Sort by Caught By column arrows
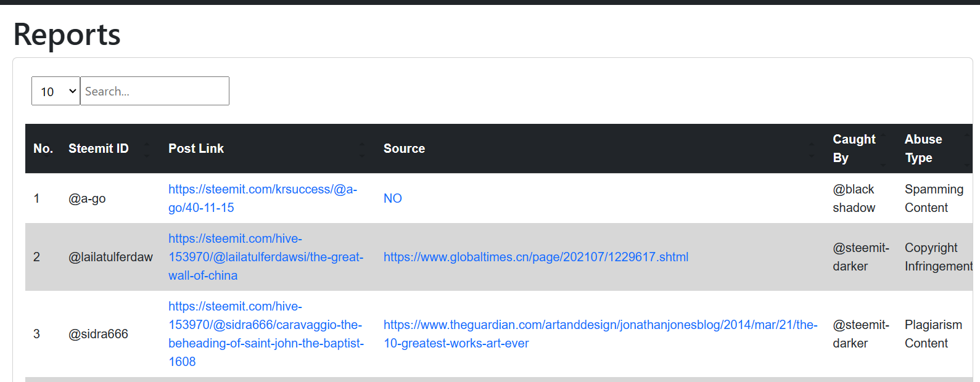The image size is (980, 382). click(x=883, y=148)
